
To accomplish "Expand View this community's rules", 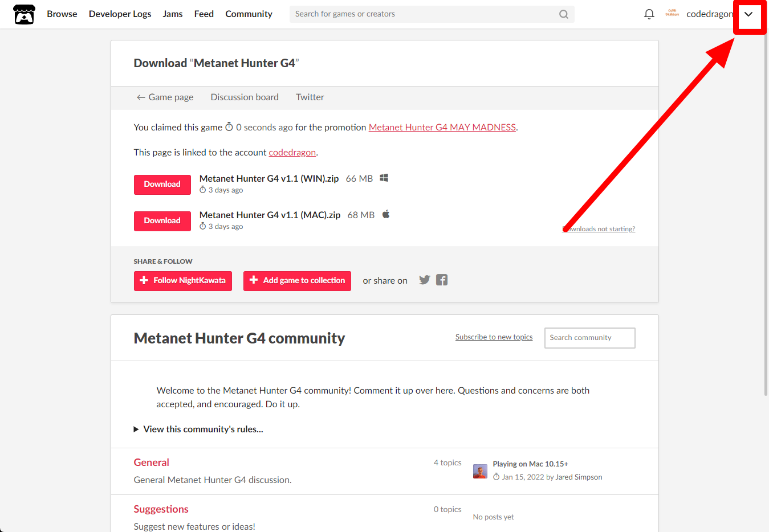I will point(198,429).
